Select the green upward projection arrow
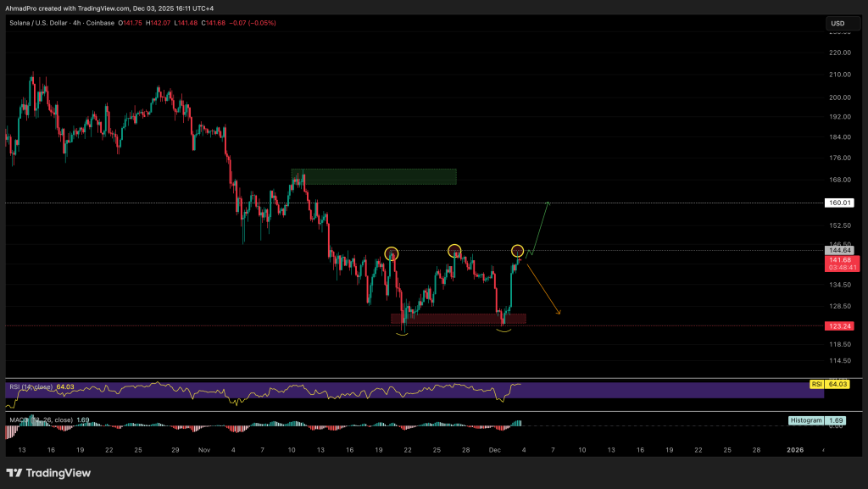868x489 pixels. pos(540,225)
